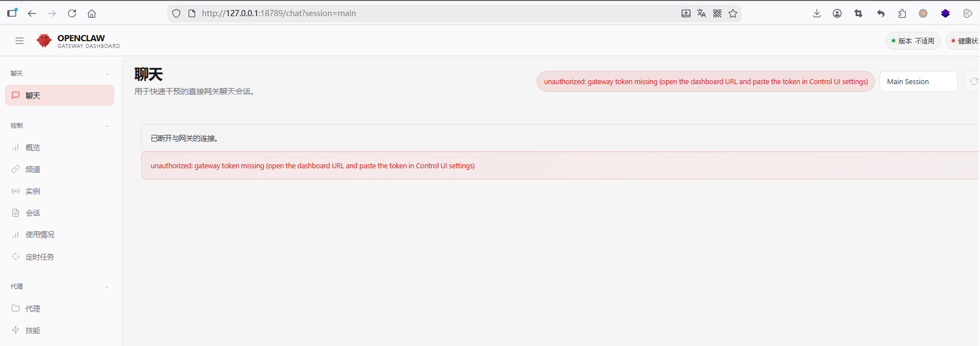
Task: Open 使用情况 usage page
Action: [40, 235]
